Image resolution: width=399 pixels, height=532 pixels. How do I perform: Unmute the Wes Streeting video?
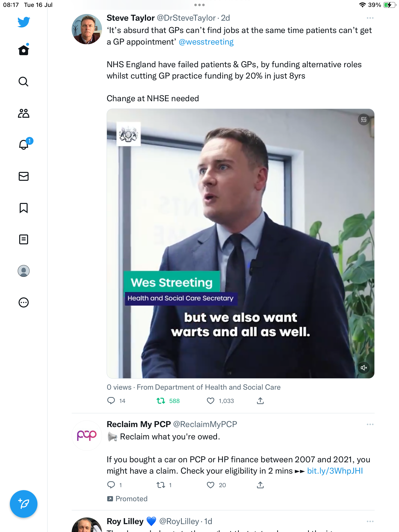(364, 368)
